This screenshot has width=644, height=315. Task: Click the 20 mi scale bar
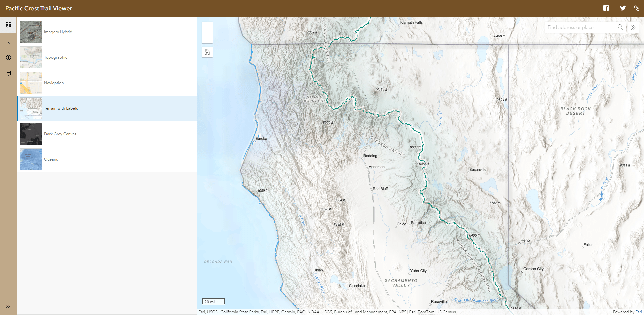click(x=213, y=302)
